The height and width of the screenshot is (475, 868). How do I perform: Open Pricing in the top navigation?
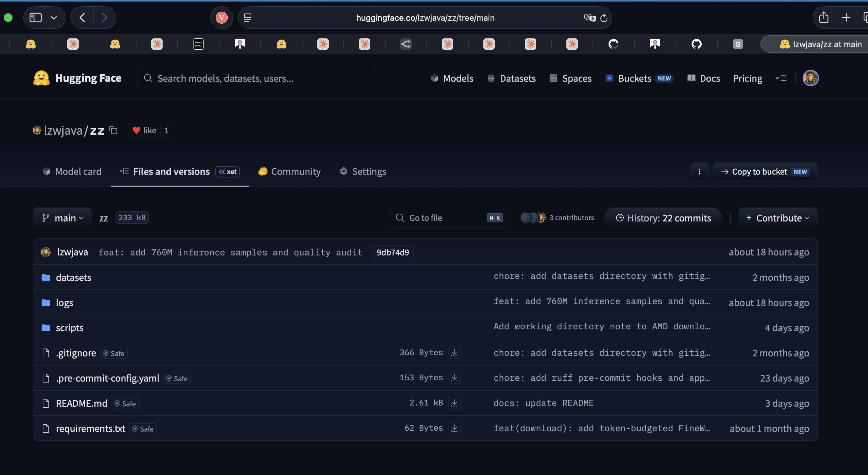point(747,78)
